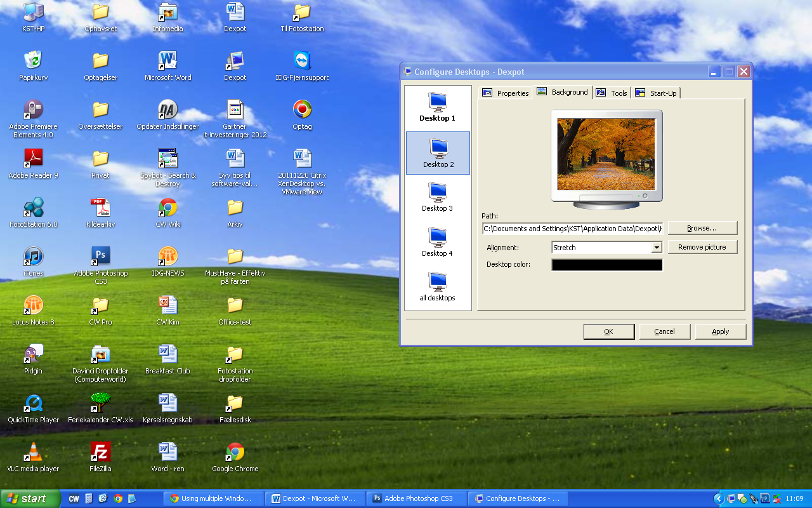Click the Browse... button
This screenshot has width=812, height=508.
tap(702, 228)
